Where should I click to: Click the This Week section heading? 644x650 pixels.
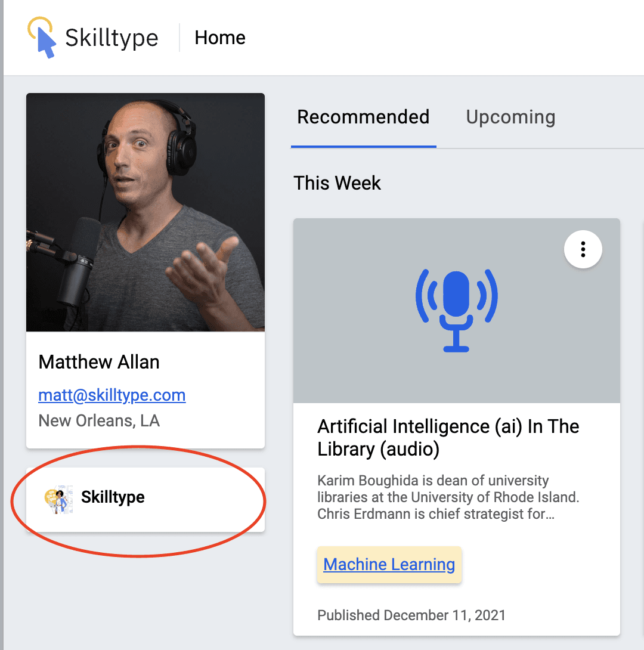click(x=338, y=183)
